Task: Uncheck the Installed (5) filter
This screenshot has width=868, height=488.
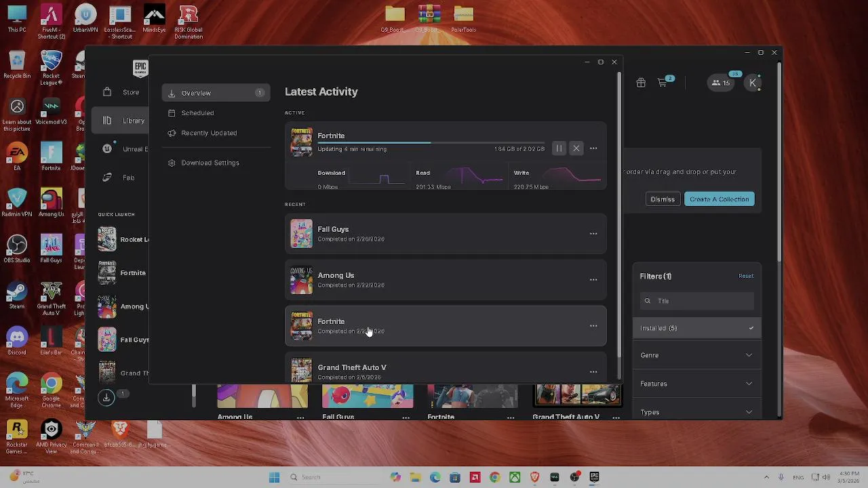Action: (x=697, y=328)
